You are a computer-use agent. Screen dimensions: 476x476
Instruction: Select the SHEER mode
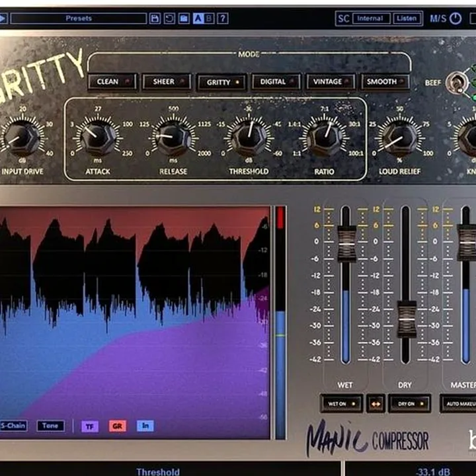(x=167, y=82)
